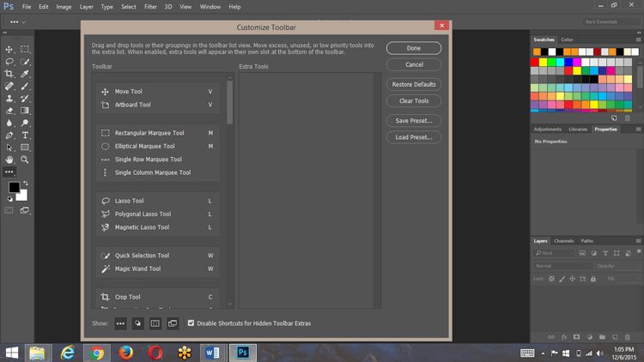Select the Eyedropper tool in left toolbar
This screenshot has height=362, width=644.
point(25,74)
